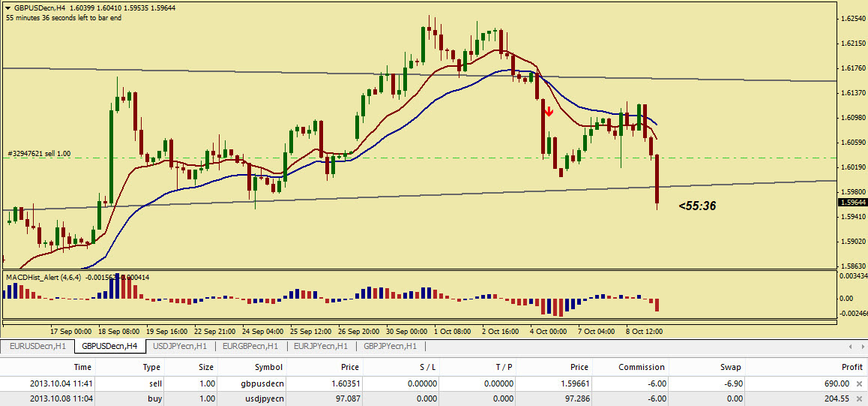Select the #32947621 sell 1.00 order line label

39,153
